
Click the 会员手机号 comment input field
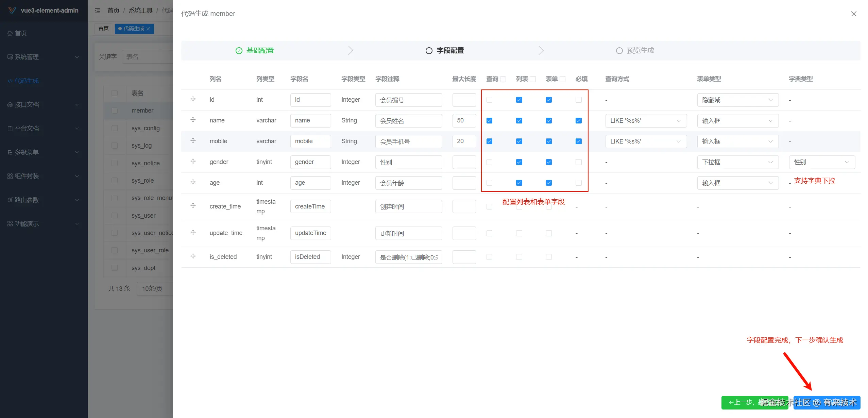click(408, 141)
